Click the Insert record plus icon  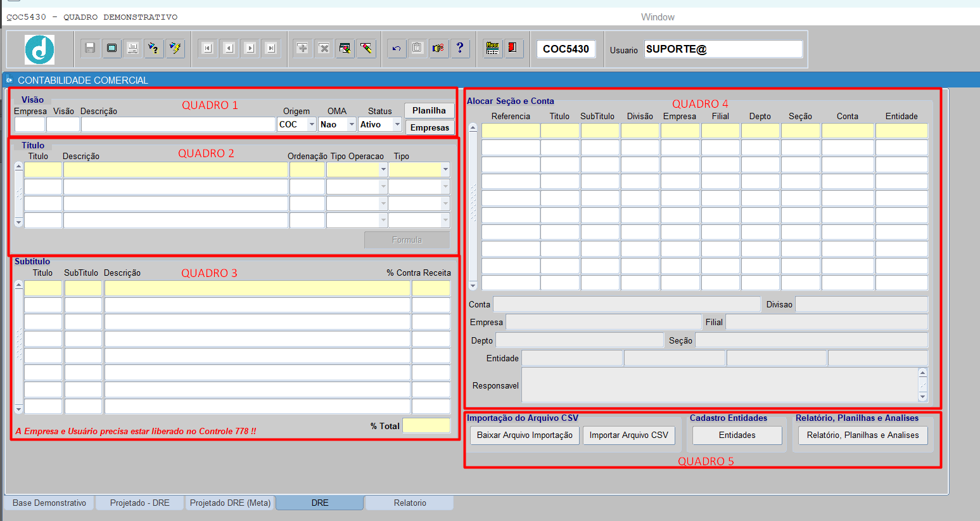[x=303, y=48]
